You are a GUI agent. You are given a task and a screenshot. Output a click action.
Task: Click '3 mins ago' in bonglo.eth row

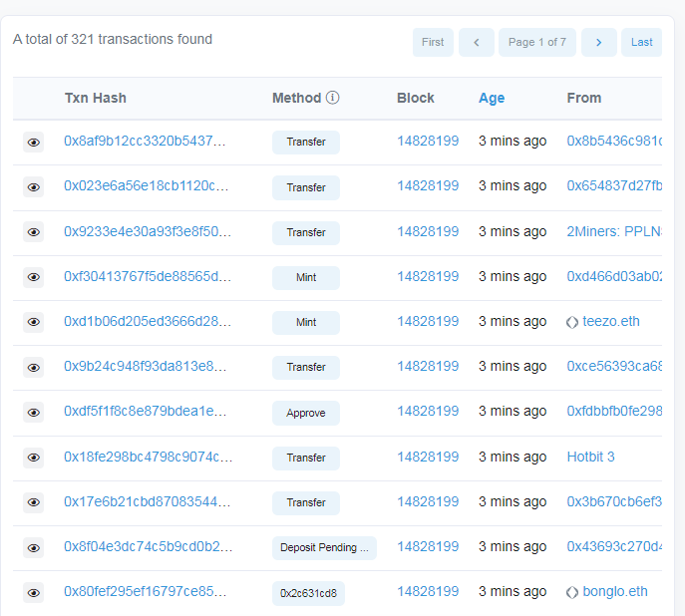click(x=513, y=591)
